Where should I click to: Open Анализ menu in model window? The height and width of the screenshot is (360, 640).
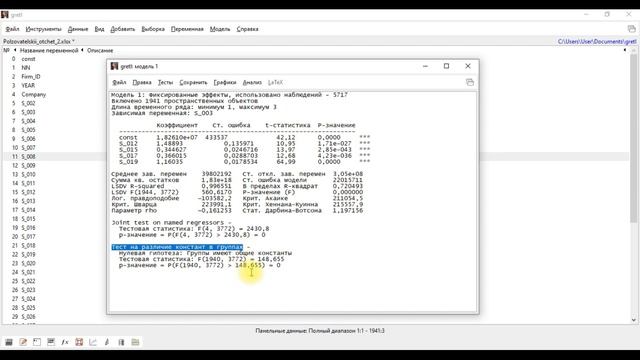pos(252,82)
